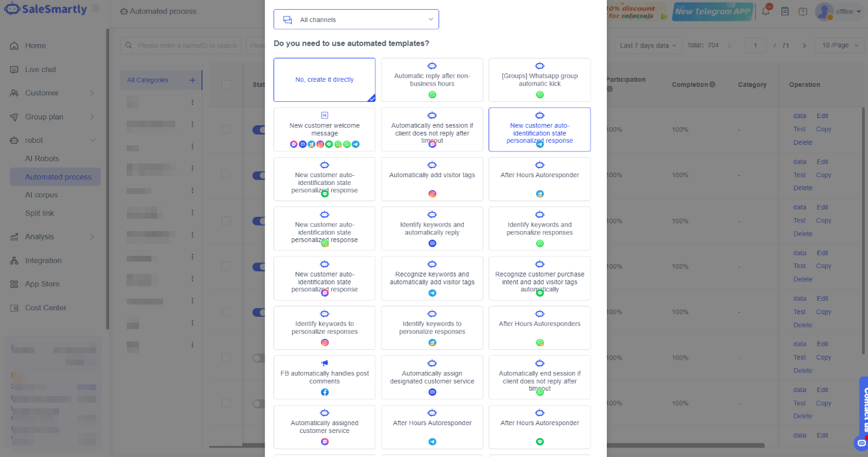Open the help question mark icon
Viewport: 868px width, 457px height.
coord(803,12)
